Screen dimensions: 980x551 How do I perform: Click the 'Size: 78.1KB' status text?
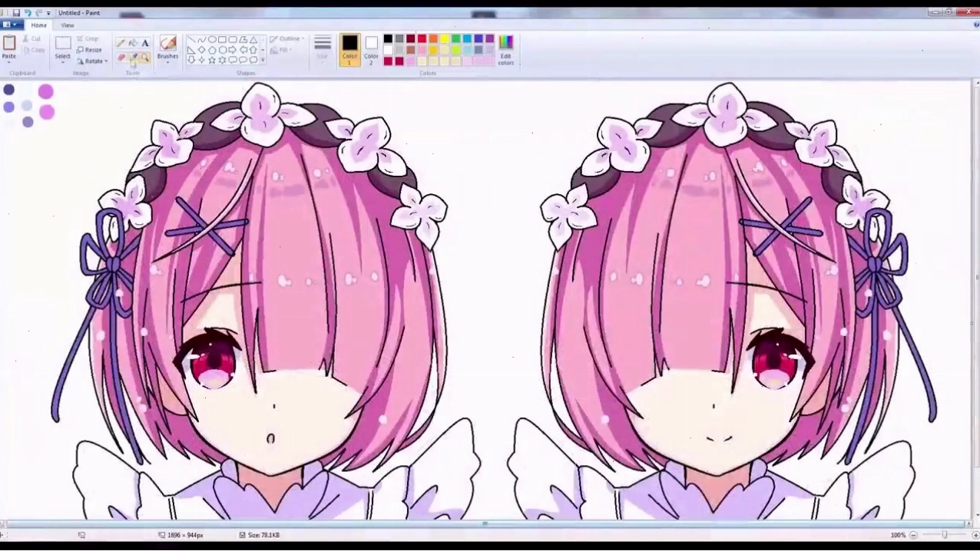[x=263, y=535]
